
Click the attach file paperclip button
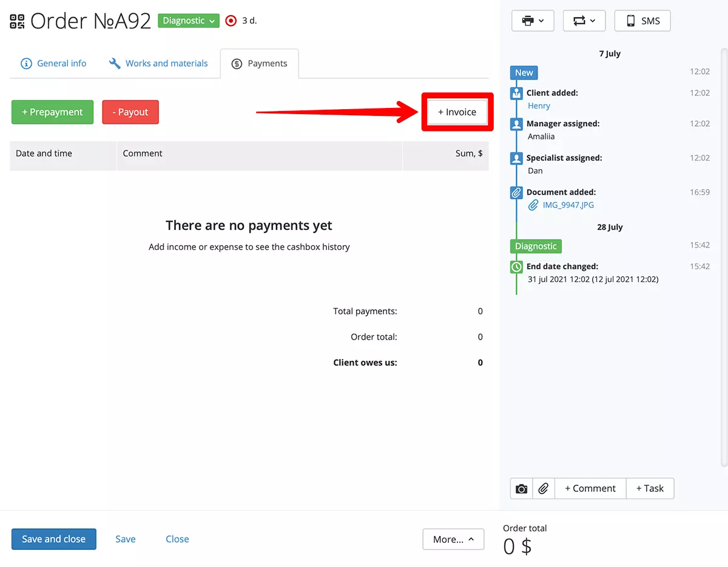click(x=544, y=489)
